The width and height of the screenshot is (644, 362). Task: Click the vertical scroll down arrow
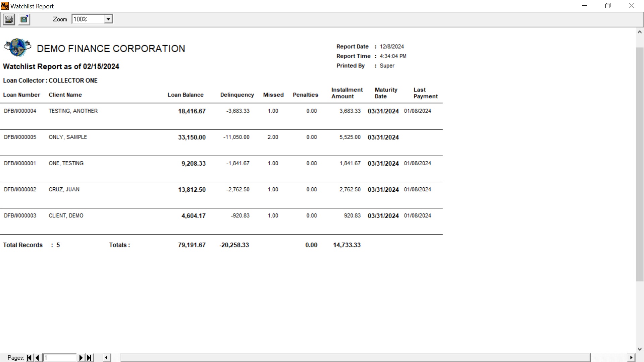[x=639, y=349]
